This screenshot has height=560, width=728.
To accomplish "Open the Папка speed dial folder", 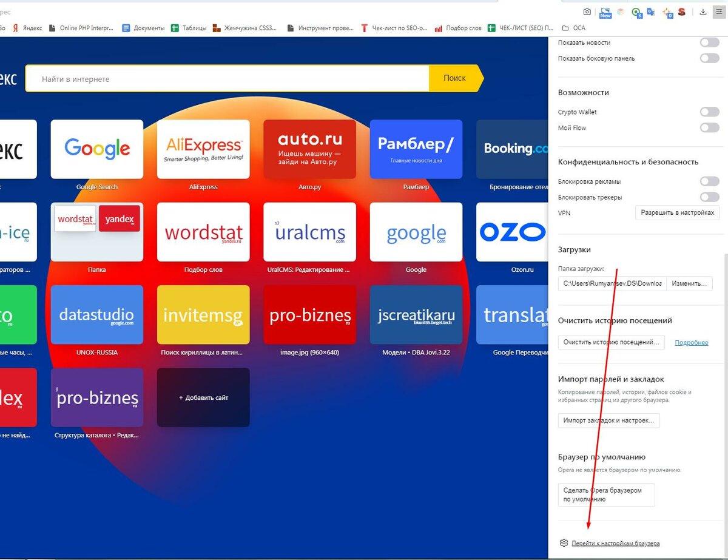I will coord(97,232).
